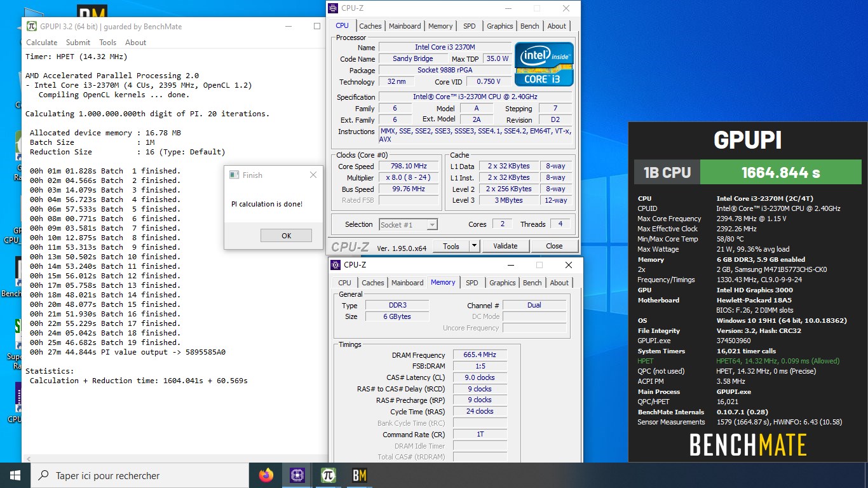This screenshot has width=868, height=488.
Task: Open the Submit menu in GPUPI
Action: 78,43
